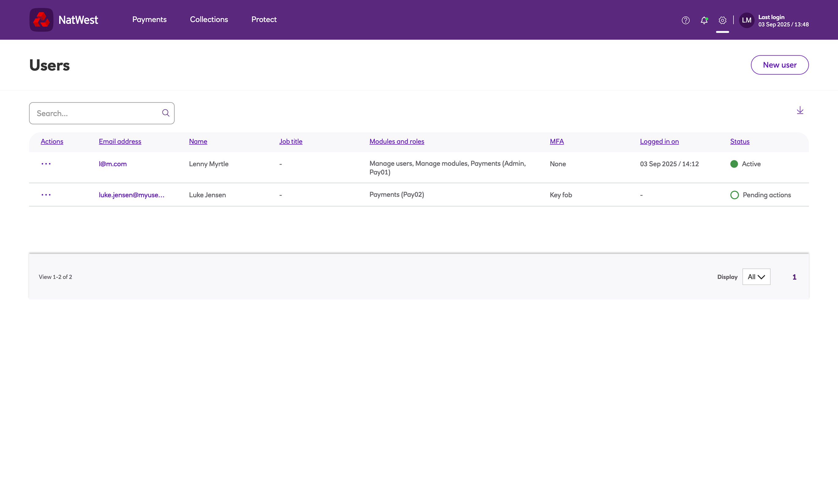Download the users list
This screenshot has height=504, width=838.
[799, 110]
